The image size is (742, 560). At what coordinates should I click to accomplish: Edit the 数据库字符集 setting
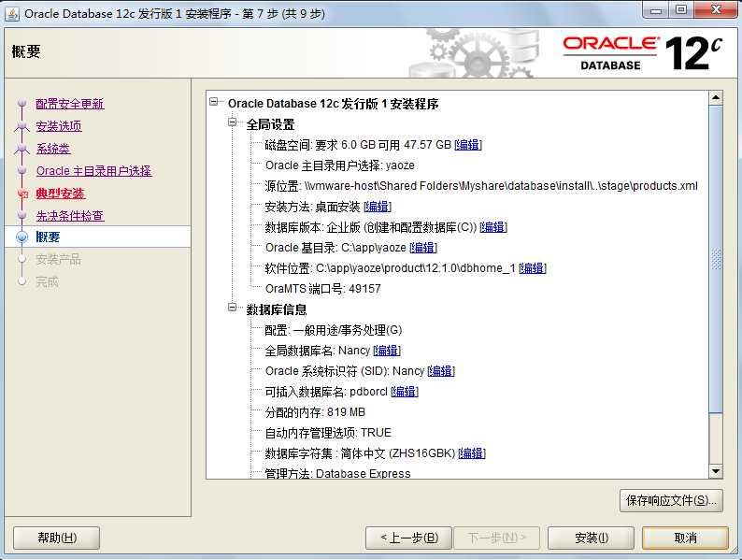pyautogui.click(x=472, y=453)
